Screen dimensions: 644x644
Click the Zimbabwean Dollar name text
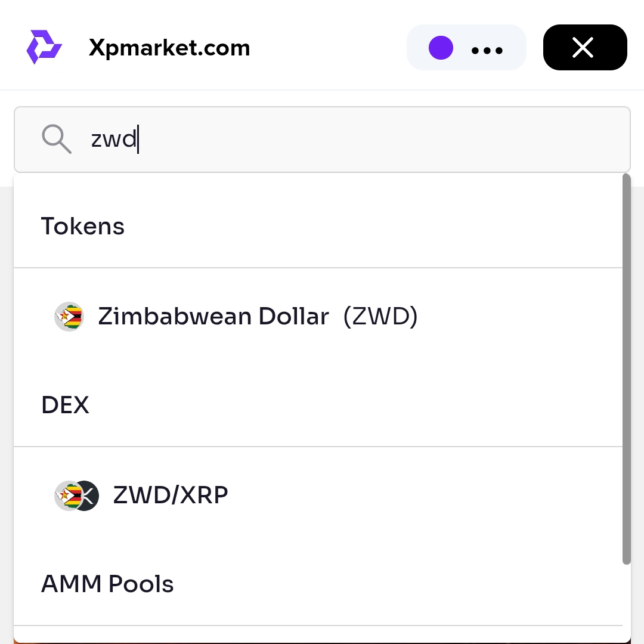point(213,316)
